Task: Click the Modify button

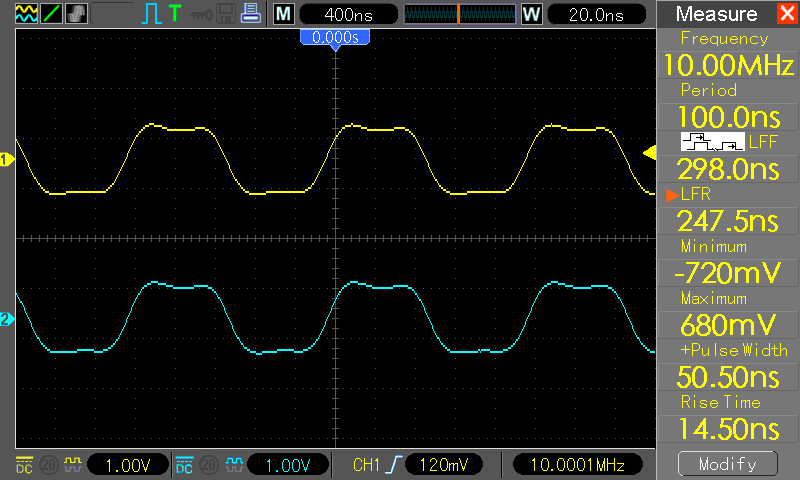Action: (728, 464)
